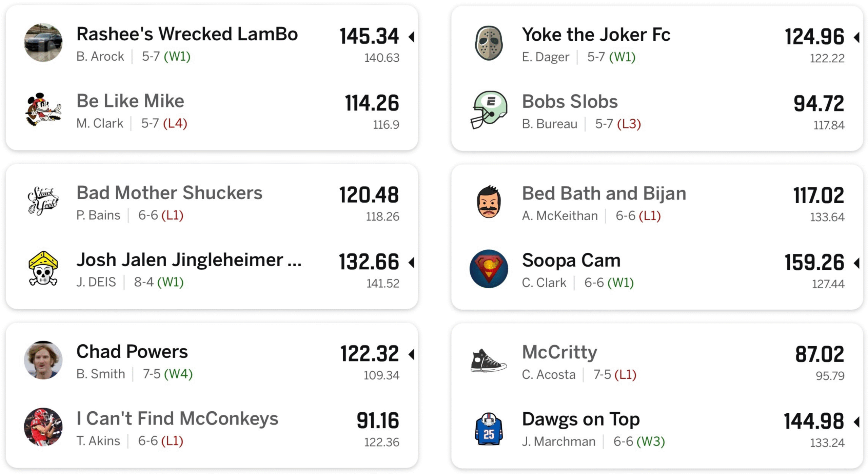Screen dimensions: 868x474
Task: Click McCritty sneaker logo
Action: [x=489, y=361]
